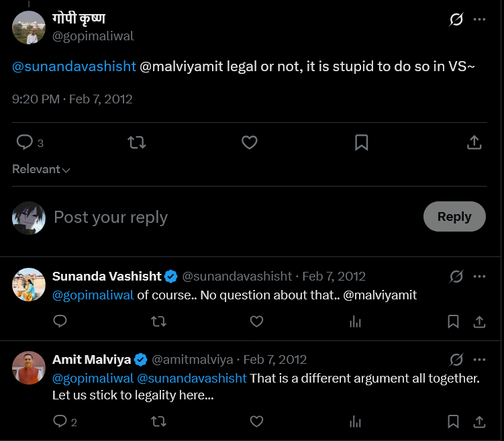Open the @sunandavashisht mention link in main tweet
The image size is (504, 441).
click(74, 66)
